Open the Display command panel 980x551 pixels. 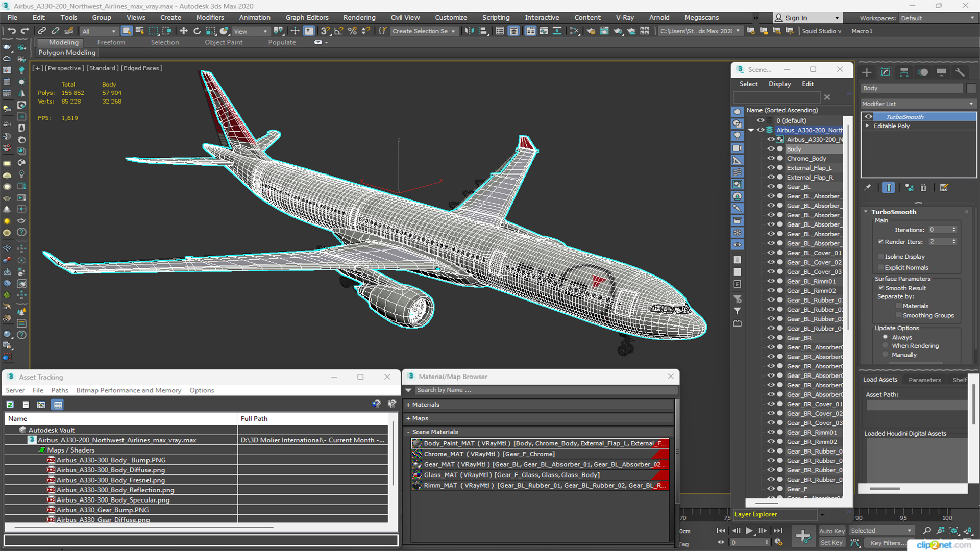point(941,72)
